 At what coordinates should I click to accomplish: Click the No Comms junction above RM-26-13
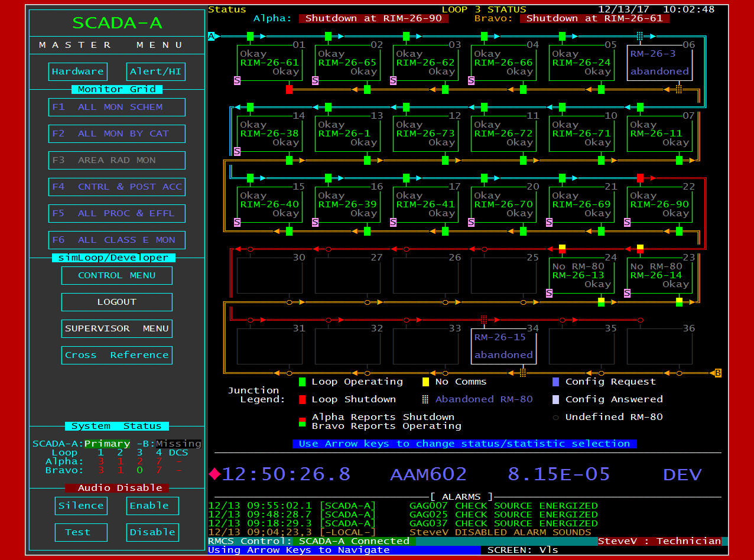[x=562, y=249]
